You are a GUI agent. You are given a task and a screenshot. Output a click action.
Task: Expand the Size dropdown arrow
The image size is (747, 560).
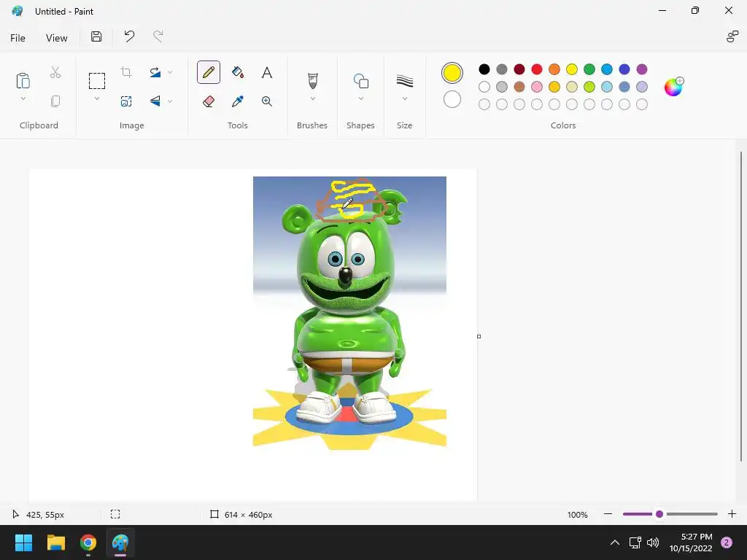pyautogui.click(x=404, y=98)
